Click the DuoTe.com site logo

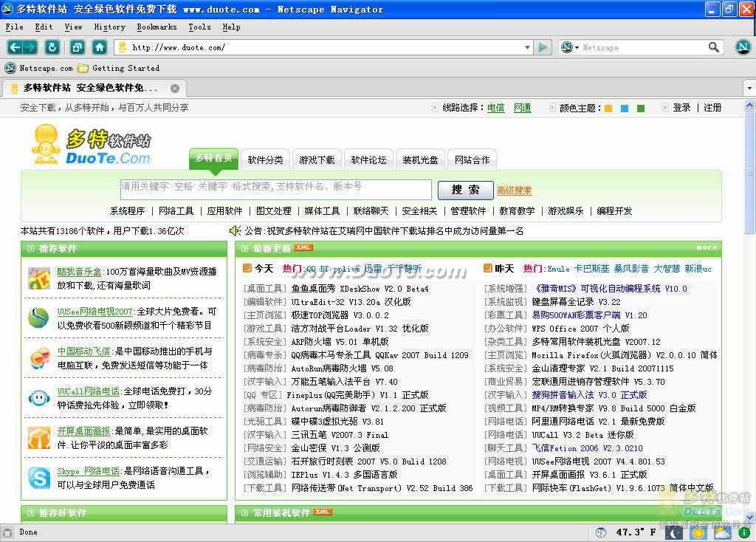[92, 144]
